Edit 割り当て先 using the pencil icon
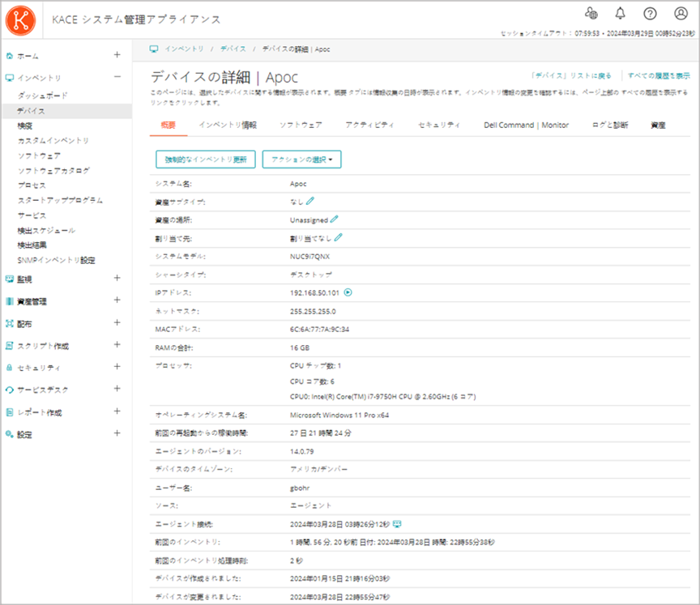 (x=338, y=238)
